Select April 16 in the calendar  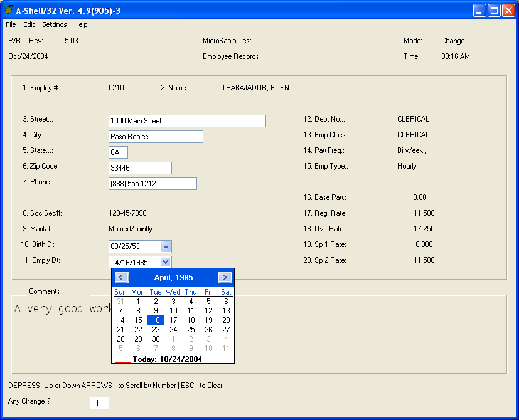click(156, 320)
